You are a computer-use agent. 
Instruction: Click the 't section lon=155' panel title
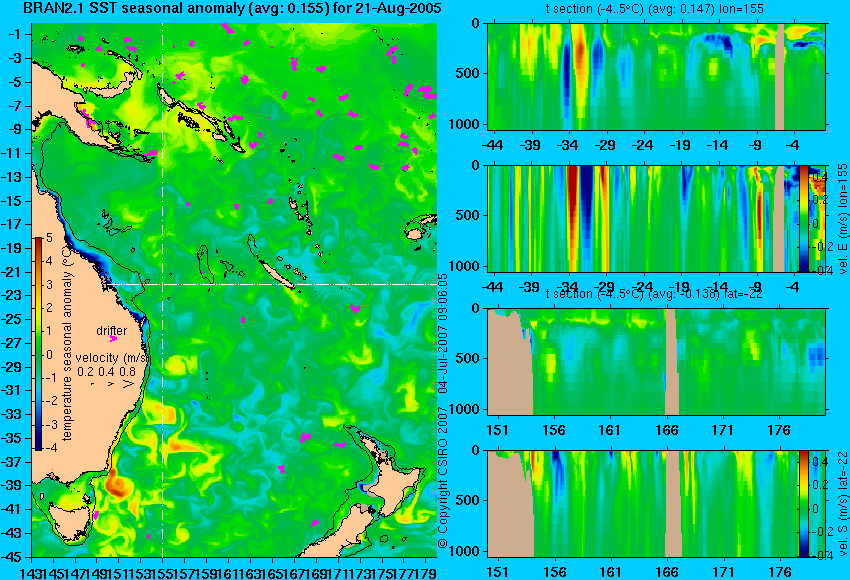tap(654, 9)
